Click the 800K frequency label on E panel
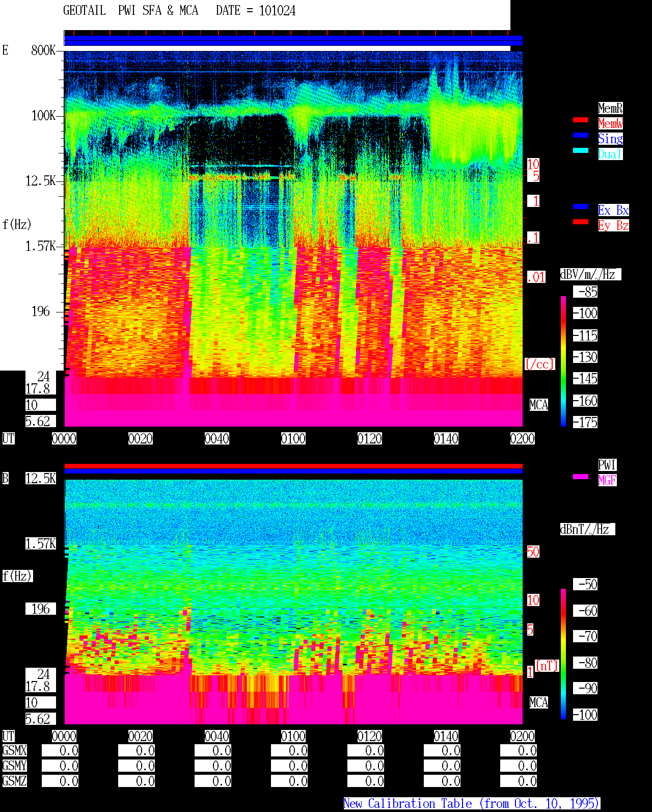 click(x=43, y=50)
